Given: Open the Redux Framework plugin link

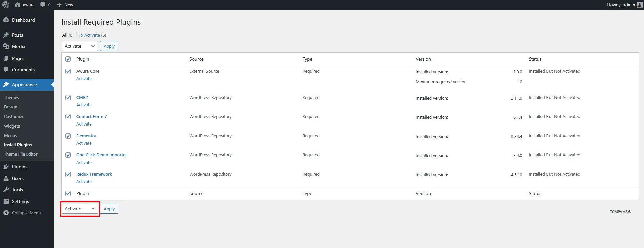Looking at the screenshot, I should click(x=94, y=174).
